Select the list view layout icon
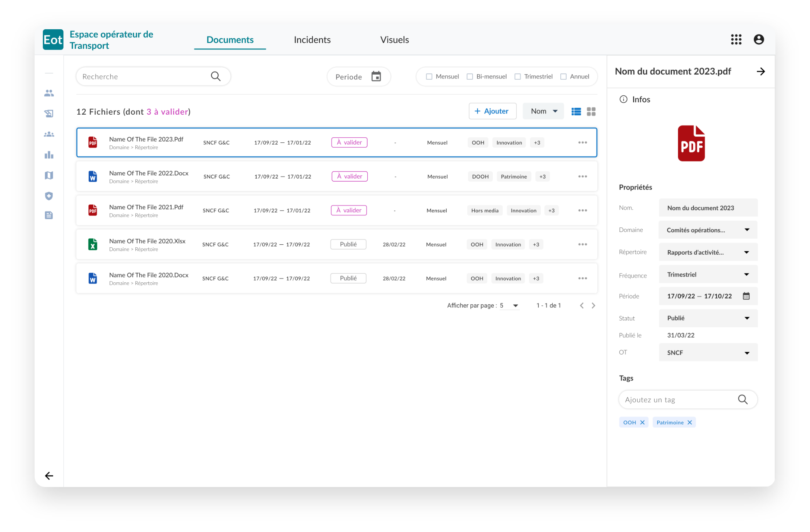The image size is (810, 532). tap(576, 112)
